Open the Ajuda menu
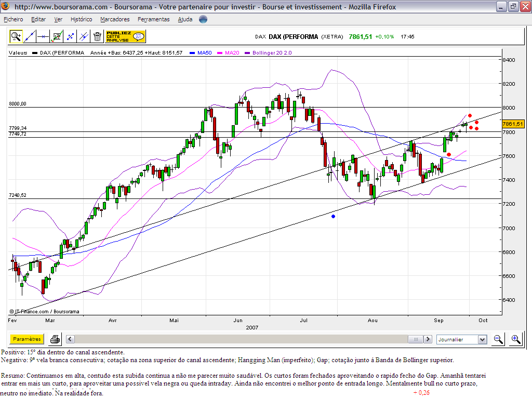532x399 pixels. (185, 19)
